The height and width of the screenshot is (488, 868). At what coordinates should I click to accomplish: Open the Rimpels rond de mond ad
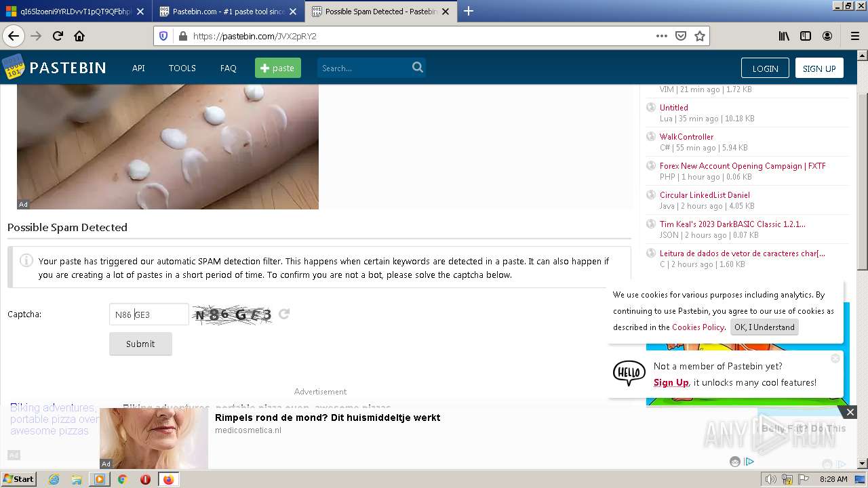(328, 418)
